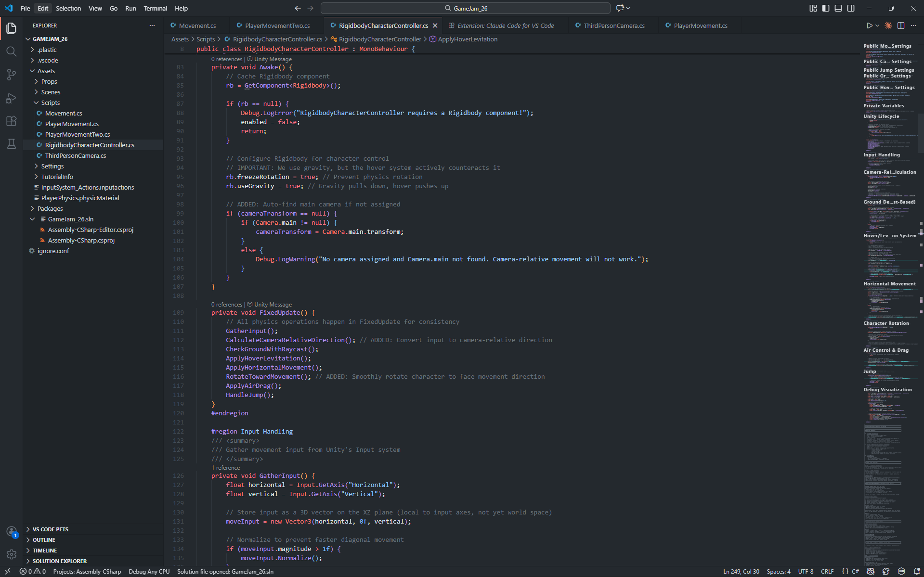Screen dimensions: 924x577
Task: Jump to Horizontal Movement section in minimap
Action: (x=889, y=284)
